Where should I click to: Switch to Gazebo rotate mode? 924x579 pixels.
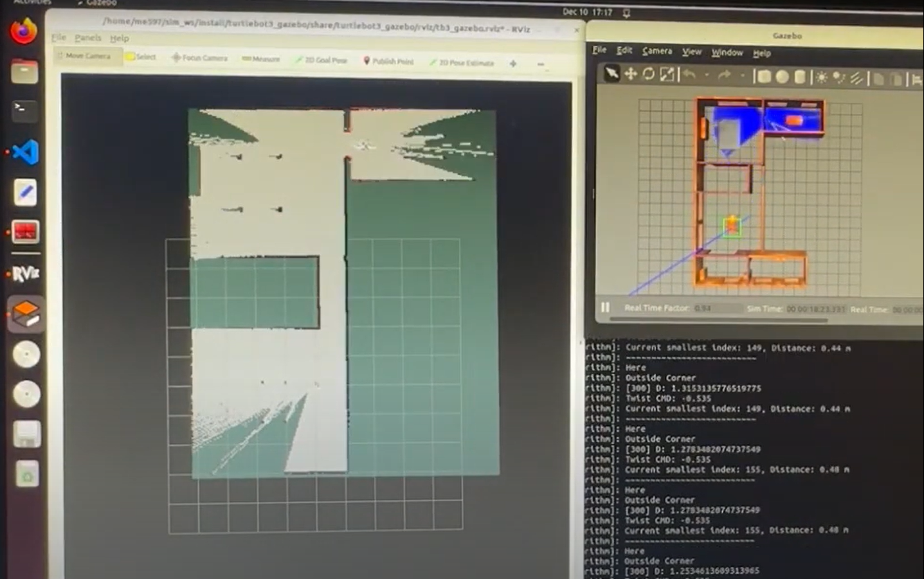tap(648, 74)
